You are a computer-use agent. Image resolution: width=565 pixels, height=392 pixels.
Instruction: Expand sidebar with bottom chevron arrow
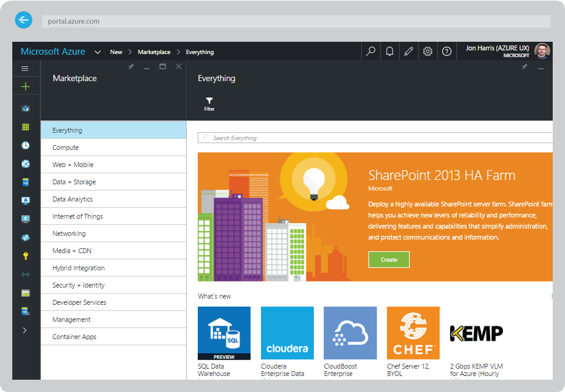25,330
